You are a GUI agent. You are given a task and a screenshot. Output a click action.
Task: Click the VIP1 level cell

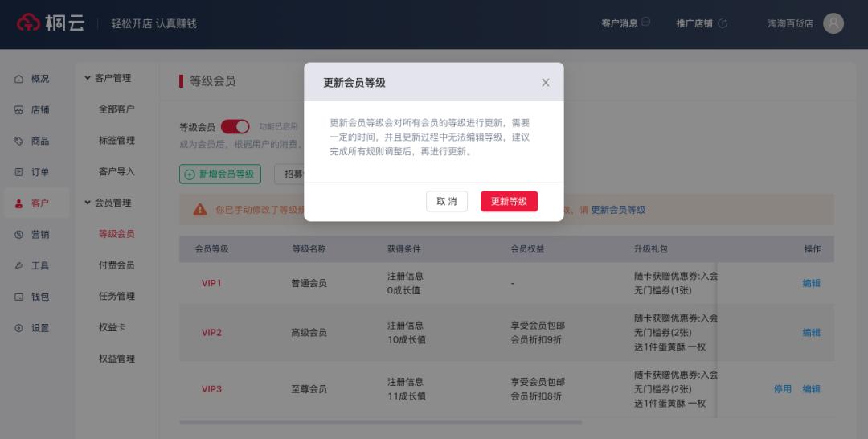point(211,284)
